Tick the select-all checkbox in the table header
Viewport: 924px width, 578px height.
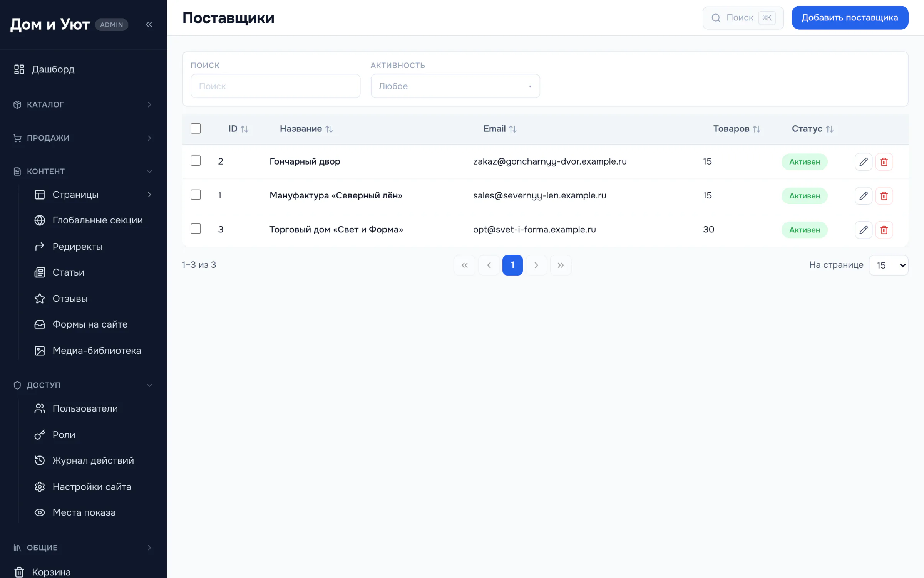coord(196,128)
